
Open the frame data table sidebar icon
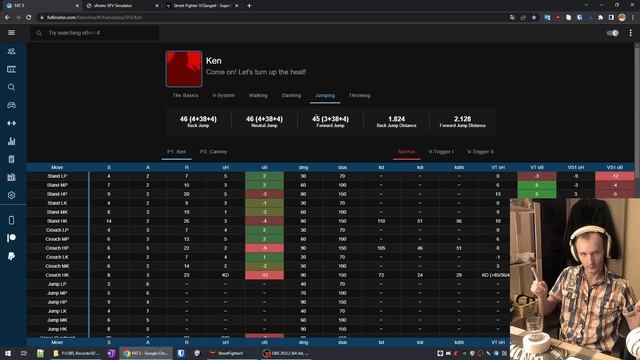coord(11,69)
